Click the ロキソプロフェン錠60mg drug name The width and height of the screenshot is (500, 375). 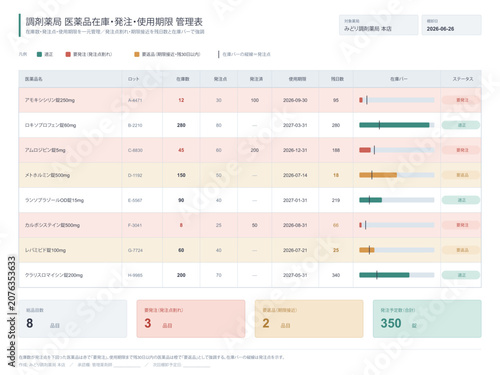(50, 125)
